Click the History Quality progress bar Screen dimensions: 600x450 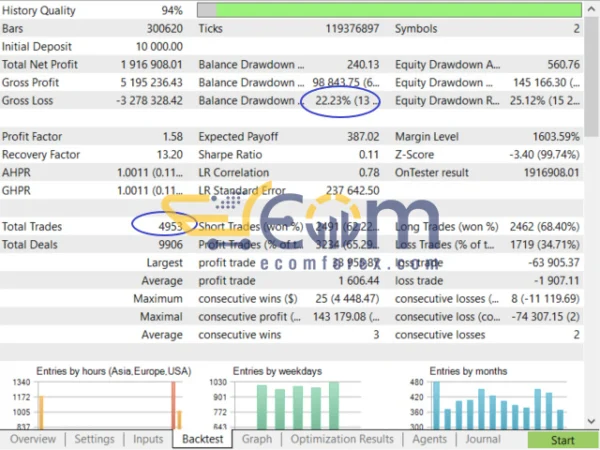click(x=389, y=10)
